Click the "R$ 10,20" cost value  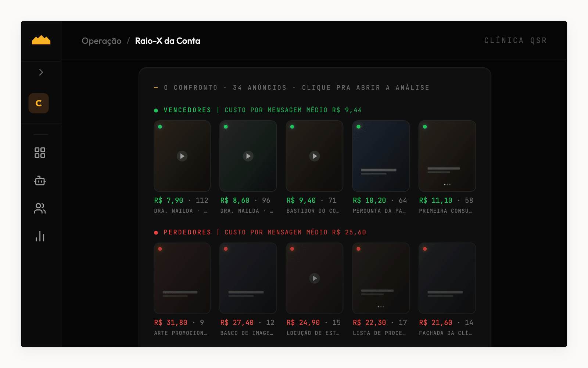[369, 200]
